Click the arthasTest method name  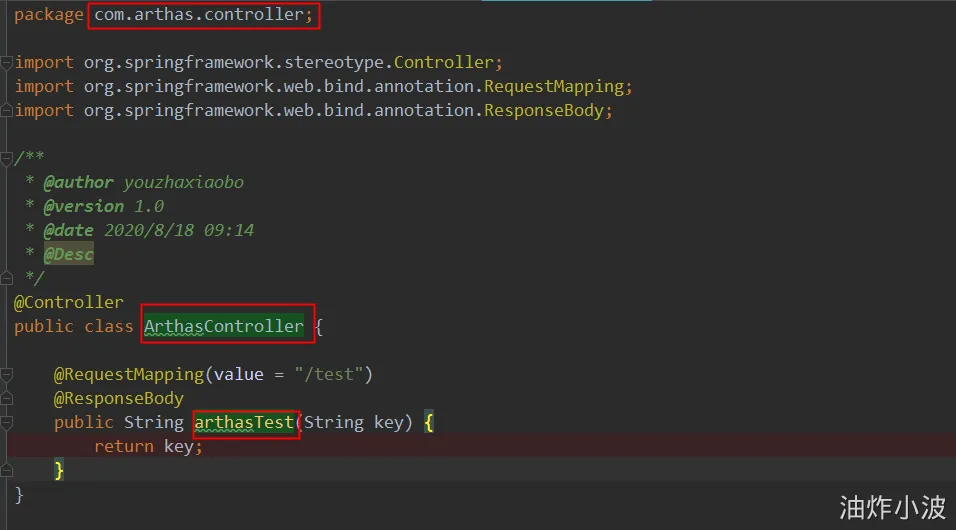(245, 422)
